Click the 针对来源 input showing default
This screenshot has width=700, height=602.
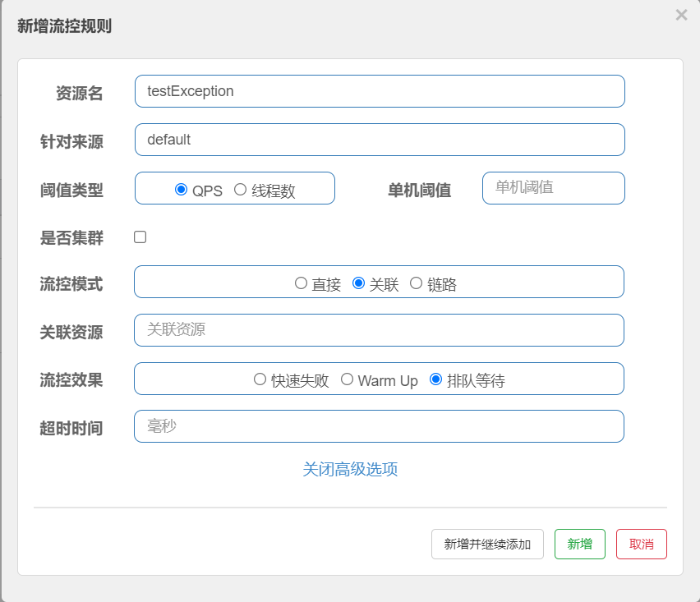tap(380, 140)
